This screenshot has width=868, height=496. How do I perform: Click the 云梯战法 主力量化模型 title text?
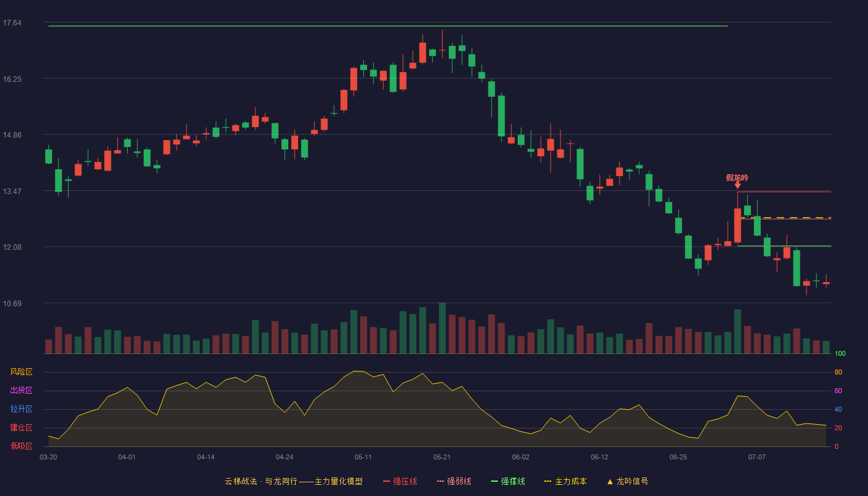(x=293, y=481)
